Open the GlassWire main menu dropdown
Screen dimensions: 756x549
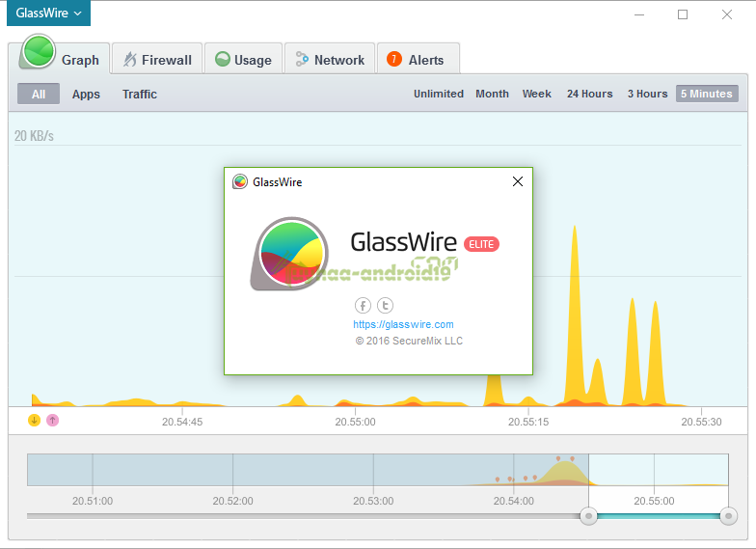pos(48,14)
